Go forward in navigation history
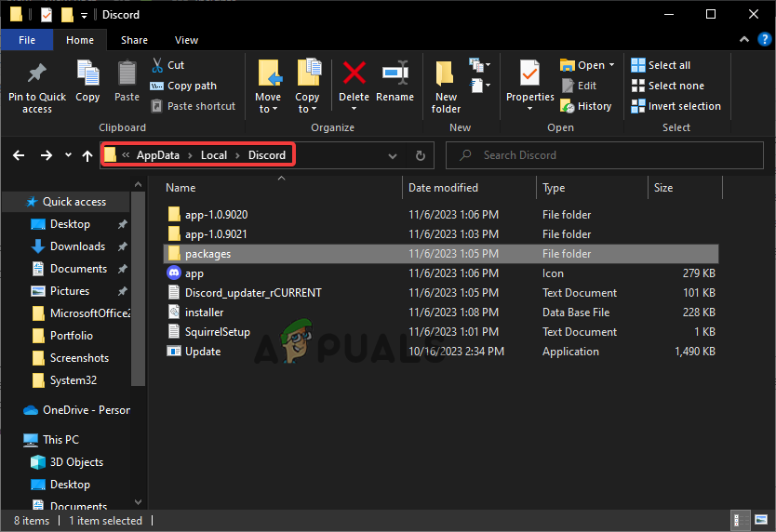 (47, 155)
